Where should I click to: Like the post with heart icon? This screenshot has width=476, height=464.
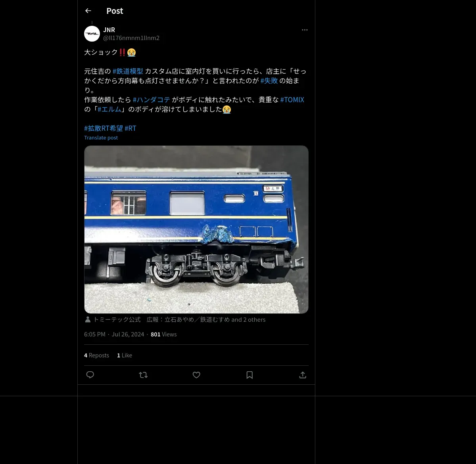[x=196, y=375]
